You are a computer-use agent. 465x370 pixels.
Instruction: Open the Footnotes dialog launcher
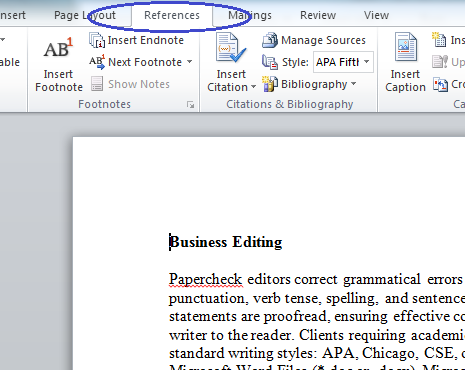tap(190, 105)
